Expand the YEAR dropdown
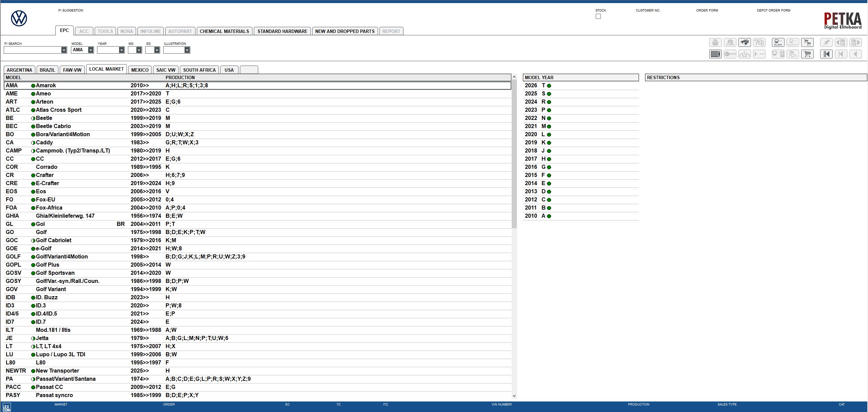Viewport: 868px width, 412px height. coord(121,50)
